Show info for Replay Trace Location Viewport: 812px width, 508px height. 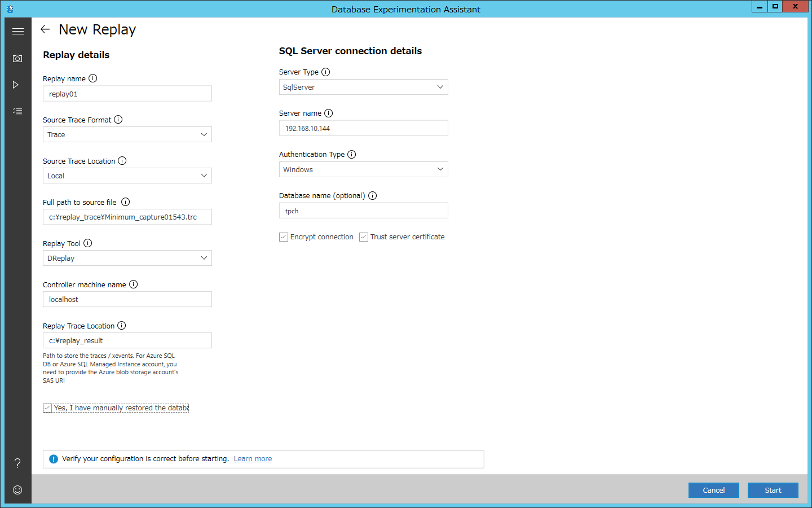[x=122, y=326]
